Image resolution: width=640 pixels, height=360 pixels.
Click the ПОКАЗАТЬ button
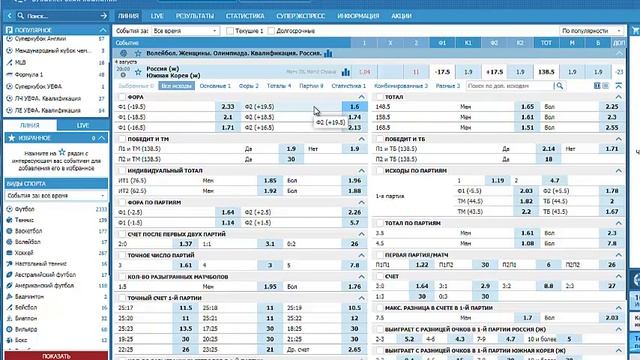pos(56,356)
